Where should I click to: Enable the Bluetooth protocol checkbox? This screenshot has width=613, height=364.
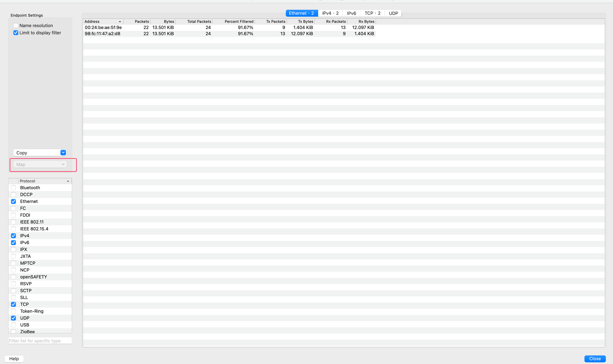point(14,188)
